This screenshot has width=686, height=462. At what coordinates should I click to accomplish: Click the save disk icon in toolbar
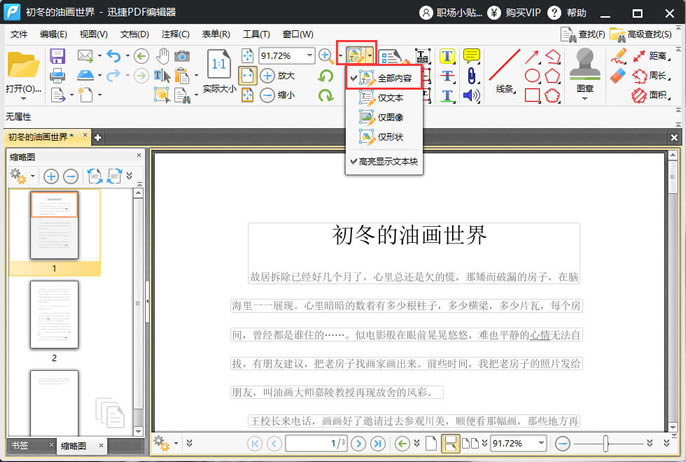tap(57, 56)
